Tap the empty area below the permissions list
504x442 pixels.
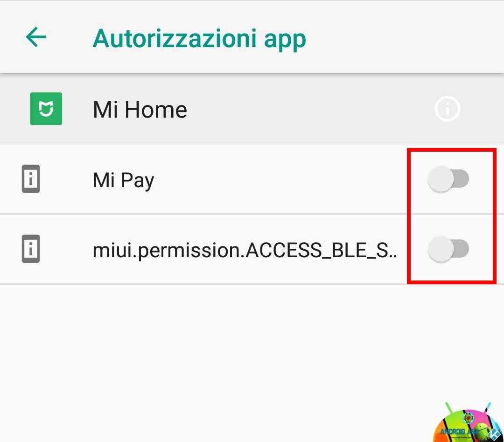225,354
